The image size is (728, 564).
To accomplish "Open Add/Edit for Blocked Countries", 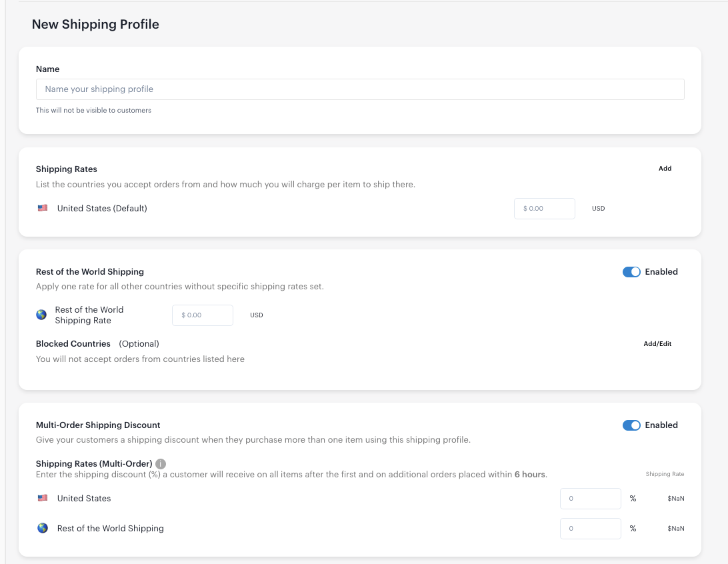I will (657, 343).
